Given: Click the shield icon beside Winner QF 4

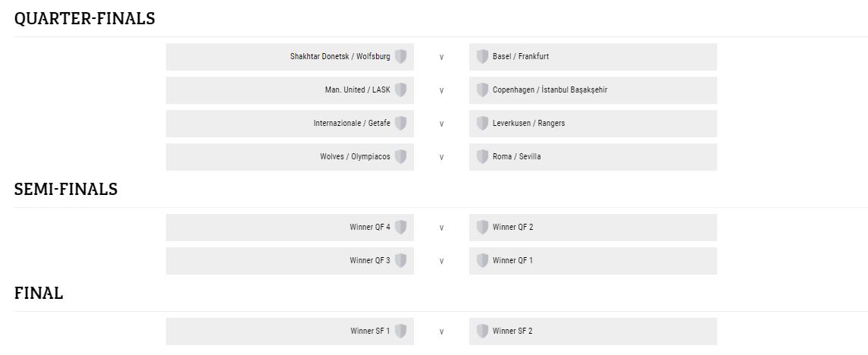Looking at the screenshot, I should tap(400, 227).
